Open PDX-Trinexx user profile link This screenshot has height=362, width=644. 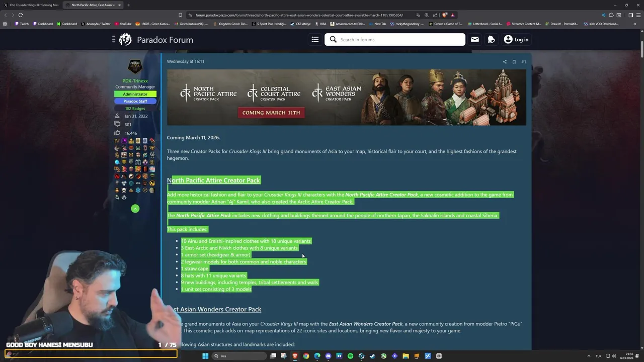point(135,81)
